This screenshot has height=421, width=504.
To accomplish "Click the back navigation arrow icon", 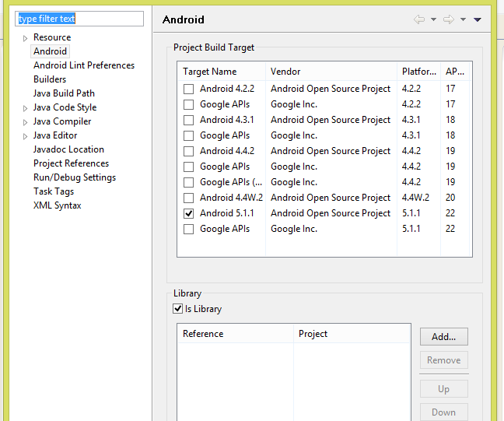I will tap(419, 19).
